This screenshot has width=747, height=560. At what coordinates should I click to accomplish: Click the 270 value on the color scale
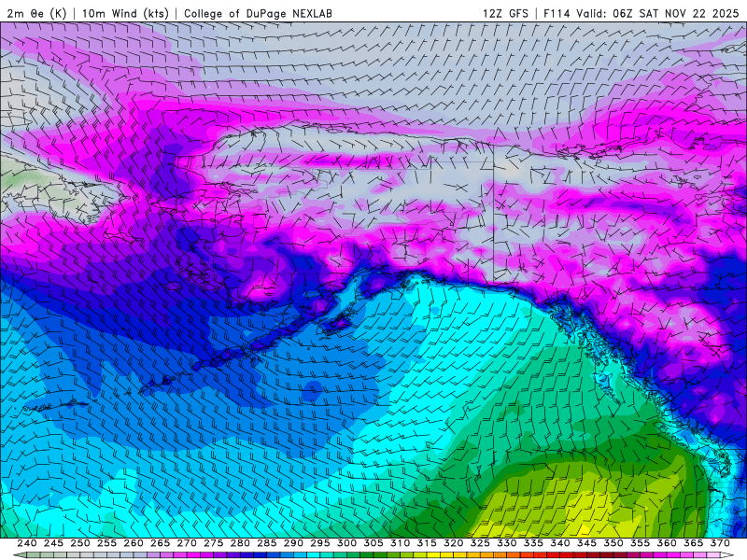click(187, 543)
